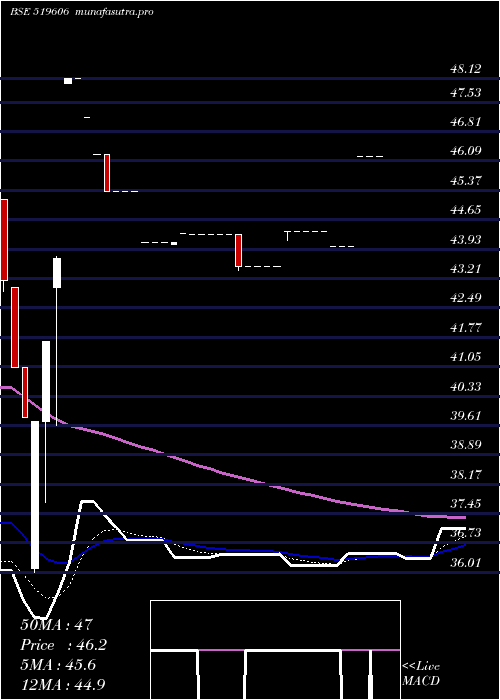Click the 48.12 price level label
The image size is (500, 700).
click(x=466, y=69)
